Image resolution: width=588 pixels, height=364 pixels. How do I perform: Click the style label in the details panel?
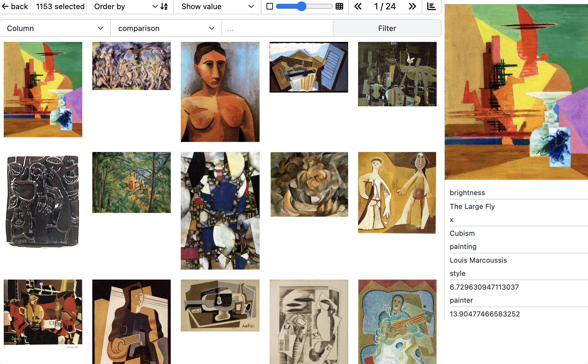[x=458, y=273]
